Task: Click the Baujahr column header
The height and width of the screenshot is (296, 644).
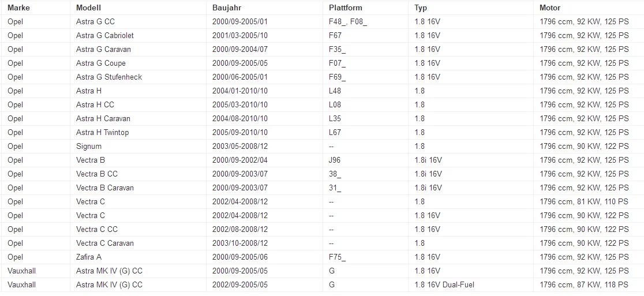Action: [227, 8]
